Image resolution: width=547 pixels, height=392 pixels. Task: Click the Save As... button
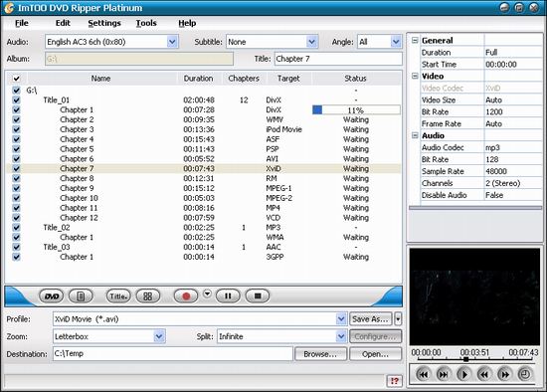coord(371,319)
